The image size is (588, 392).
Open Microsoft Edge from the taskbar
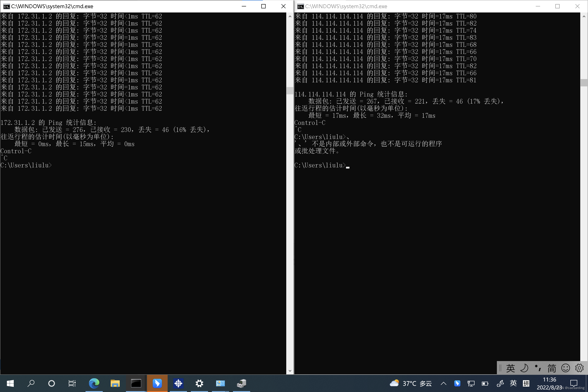tap(94, 383)
